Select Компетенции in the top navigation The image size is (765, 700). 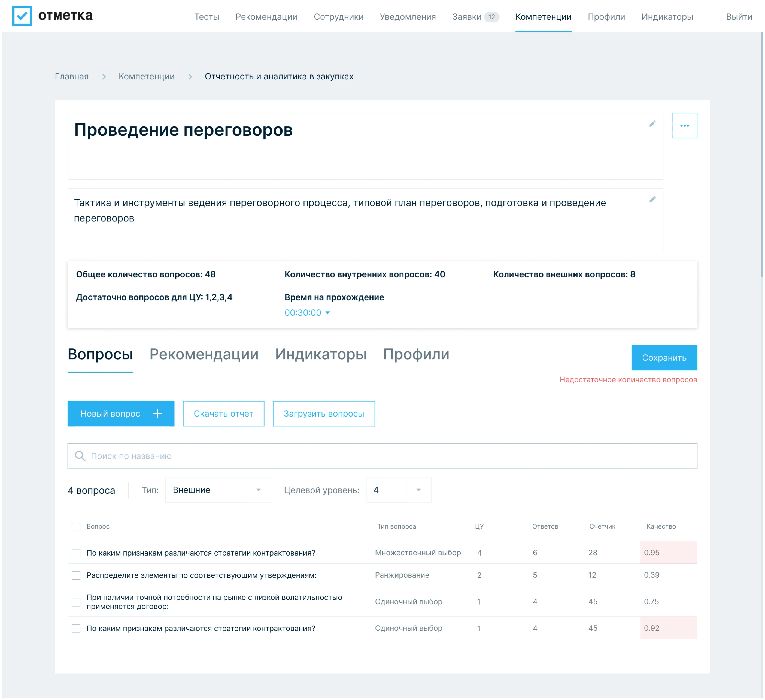tap(543, 17)
